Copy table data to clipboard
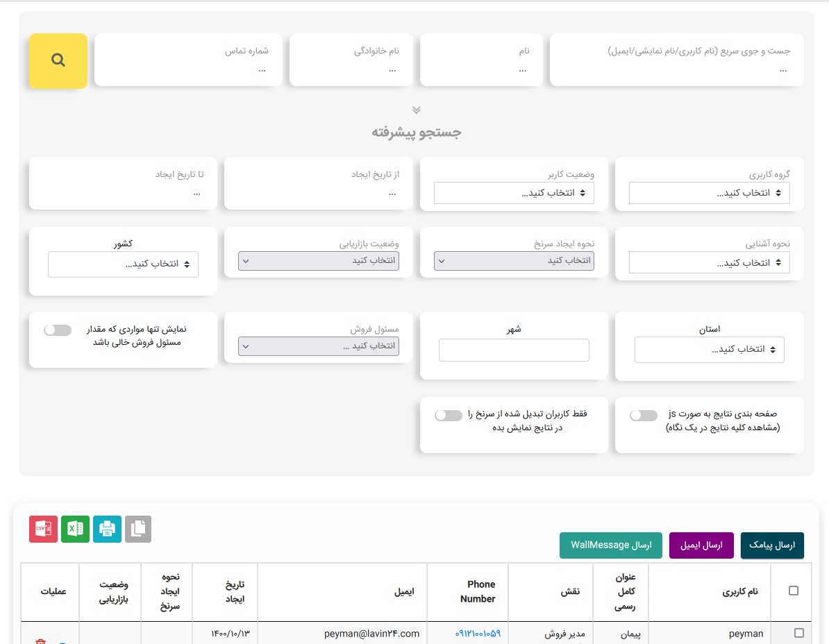The image size is (829, 644). [138, 529]
